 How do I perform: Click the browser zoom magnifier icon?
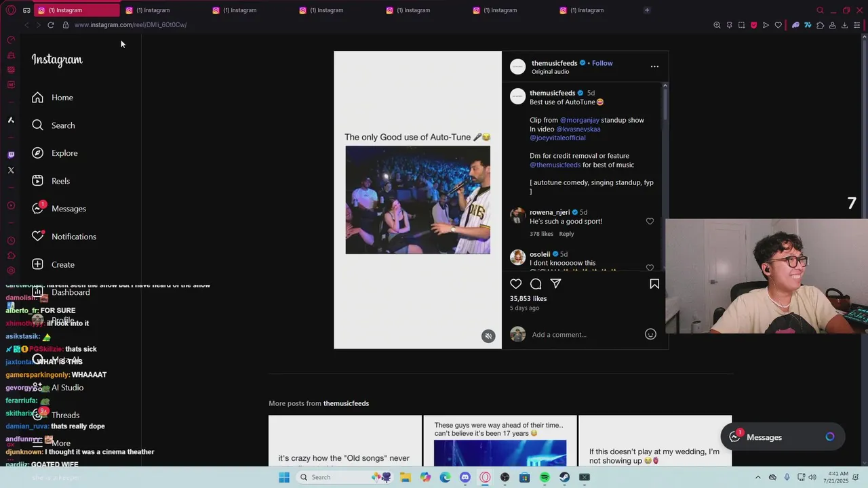717,25
